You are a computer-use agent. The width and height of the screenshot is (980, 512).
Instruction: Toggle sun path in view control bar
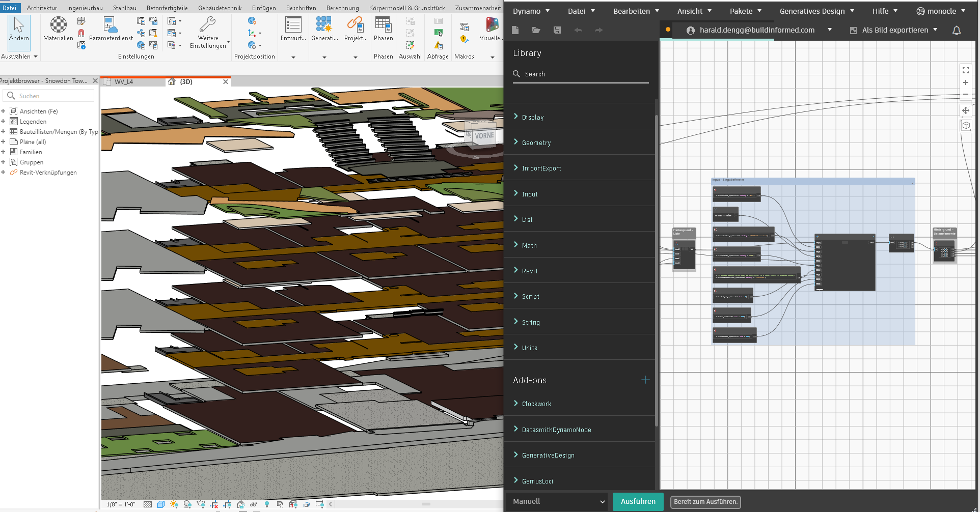[x=174, y=504]
